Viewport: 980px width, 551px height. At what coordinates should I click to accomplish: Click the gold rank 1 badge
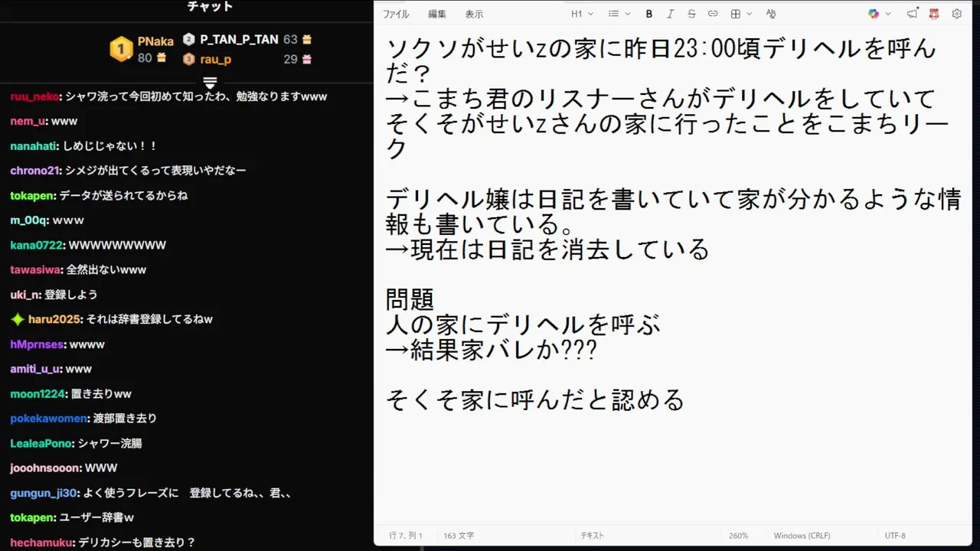(x=121, y=49)
